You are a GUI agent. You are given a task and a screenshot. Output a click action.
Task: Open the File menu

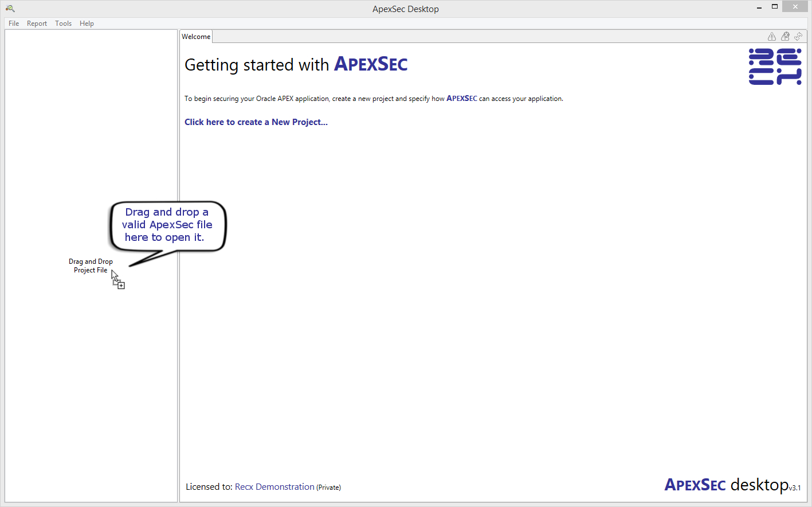[x=14, y=24]
